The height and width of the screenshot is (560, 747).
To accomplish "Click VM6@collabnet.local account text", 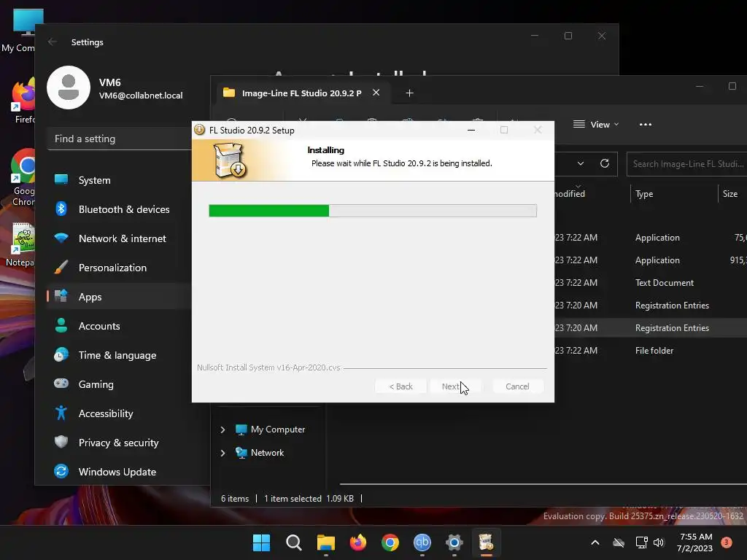I will (141, 96).
